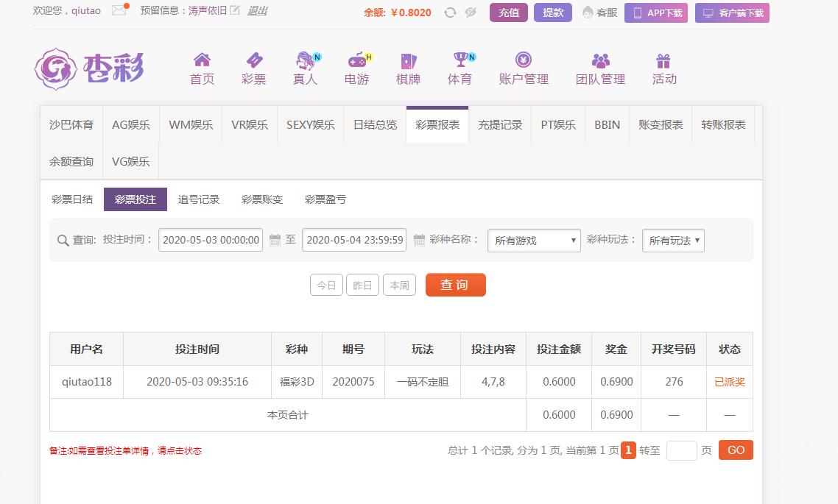
Task: Open the 体育 trophy icon
Action: [461, 60]
